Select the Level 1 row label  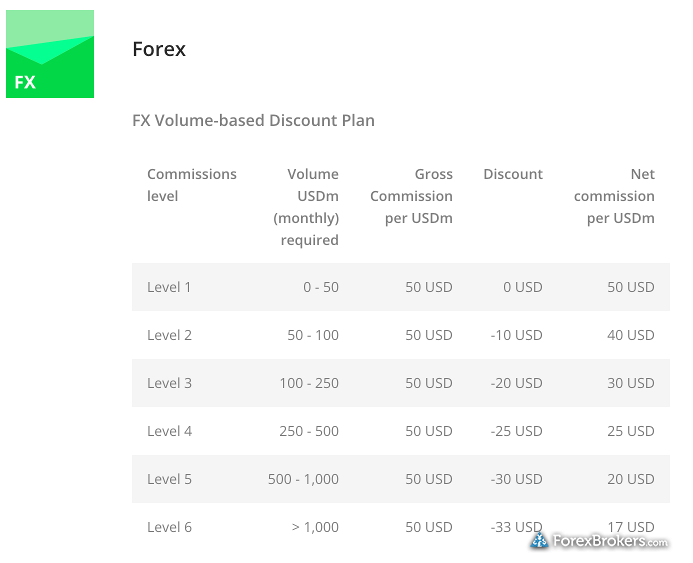pyautogui.click(x=169, y=287)
